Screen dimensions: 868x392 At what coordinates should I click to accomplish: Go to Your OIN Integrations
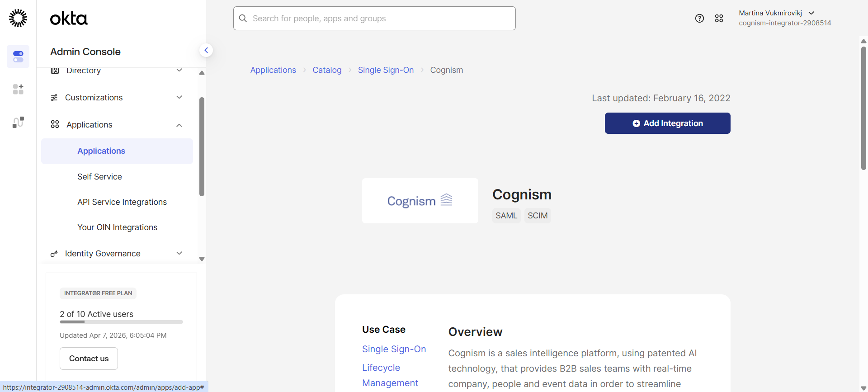click(x=117, y=227)
